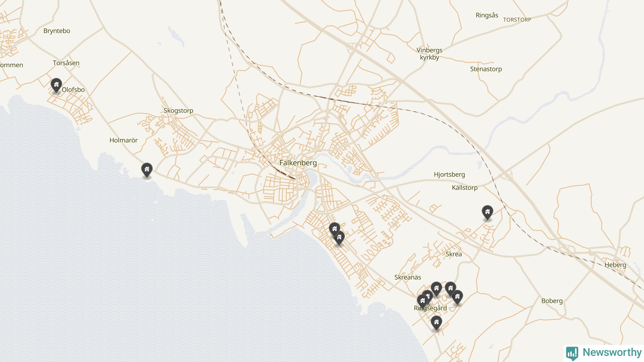644x362 pixels.
Task: Click the Falkenberg city label
Action: 298,163
